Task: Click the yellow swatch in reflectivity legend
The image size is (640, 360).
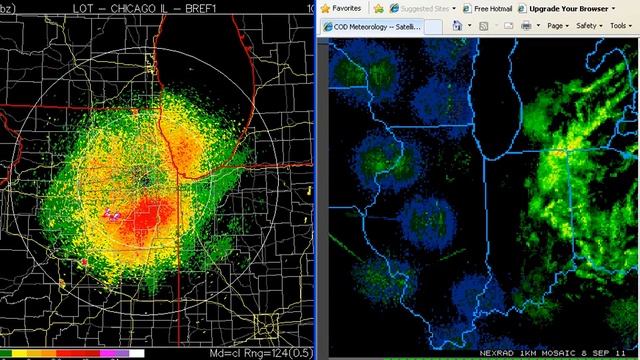Action: click(x=19, y=353)
